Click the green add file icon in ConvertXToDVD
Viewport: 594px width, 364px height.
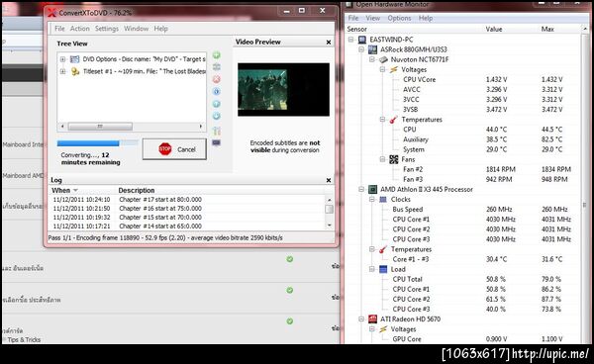(216, 55)
